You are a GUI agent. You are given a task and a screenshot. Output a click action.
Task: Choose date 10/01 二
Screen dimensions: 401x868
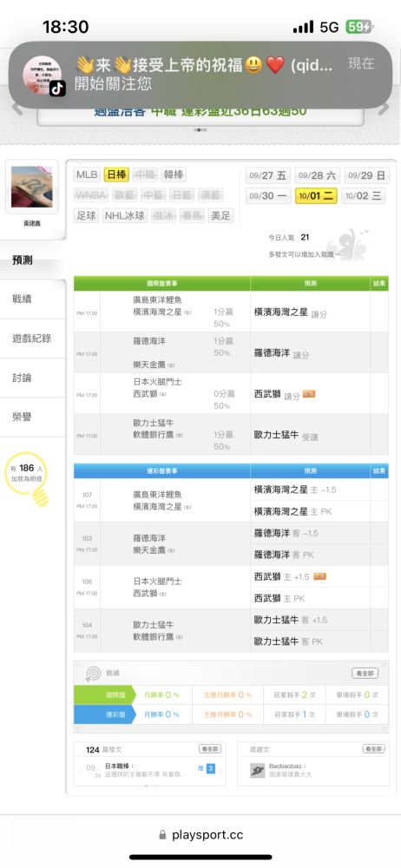316,196
